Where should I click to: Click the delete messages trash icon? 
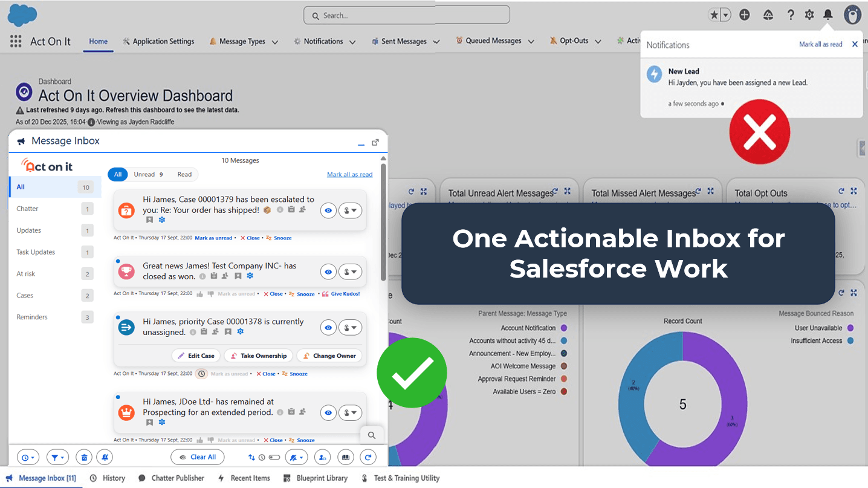click(x=85, y=457)
